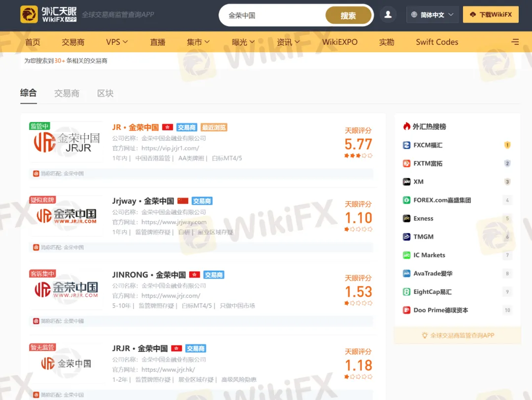The image size is (532, 400).
Task: Click the flag icon next to JR · 金荣中国
Action: coord(167,127)
